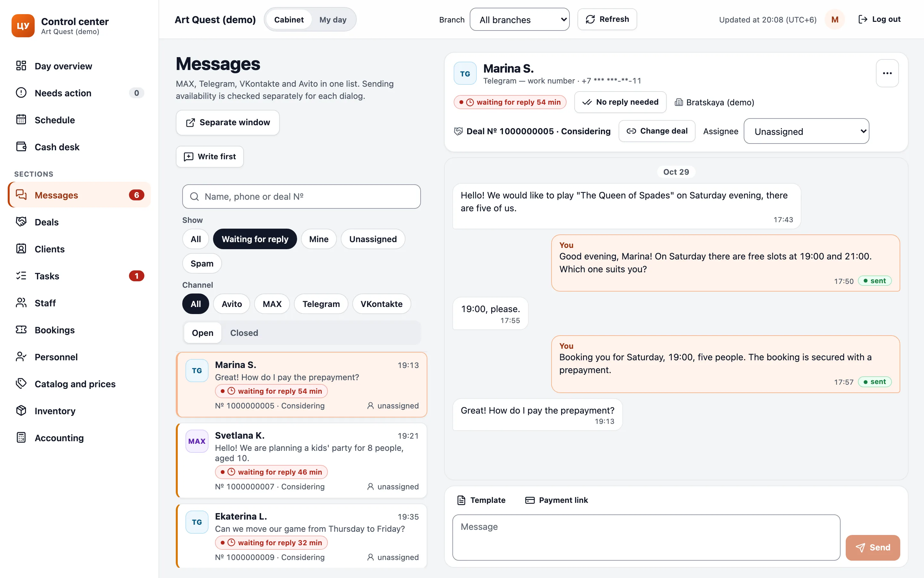Click 'Great! How do I pay the prepayment?' chat bubble

[537, 415]
